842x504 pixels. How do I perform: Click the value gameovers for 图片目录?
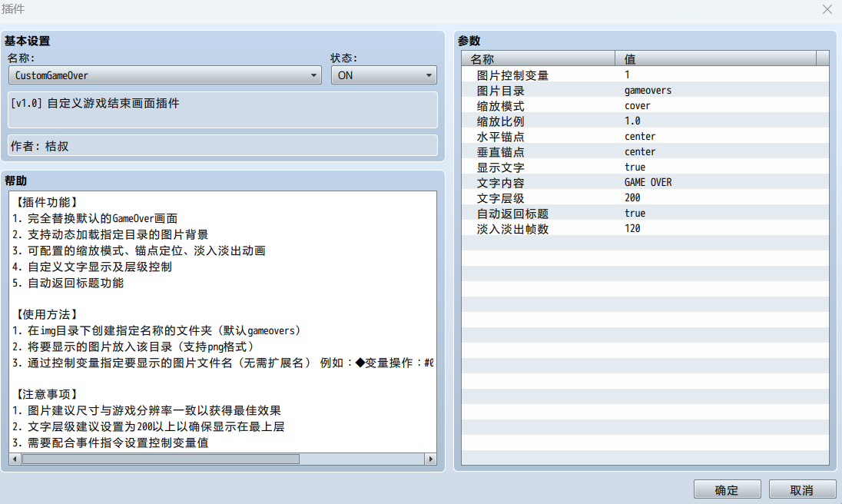pyautogui.click(x=648, y=90)
